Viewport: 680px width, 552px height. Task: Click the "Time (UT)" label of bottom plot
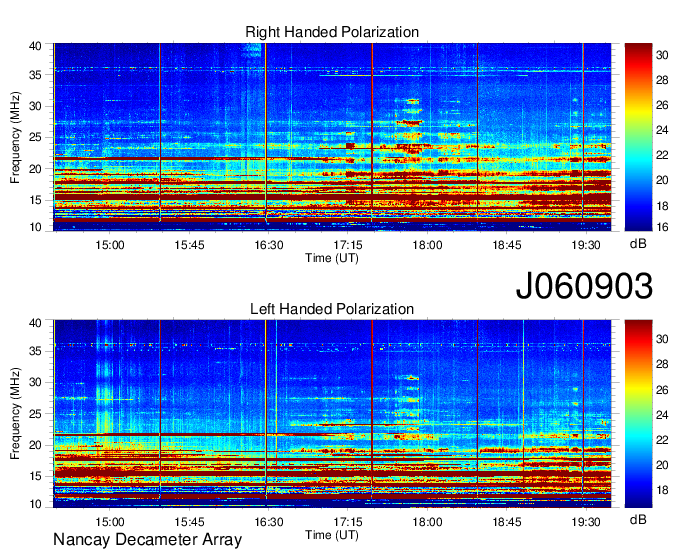332,535
